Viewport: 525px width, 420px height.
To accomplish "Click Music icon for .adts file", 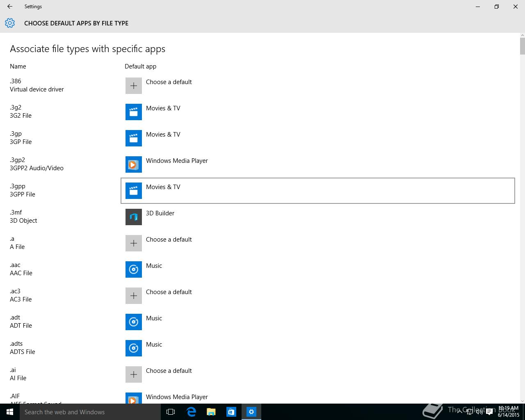I will (x=134, y=348).
